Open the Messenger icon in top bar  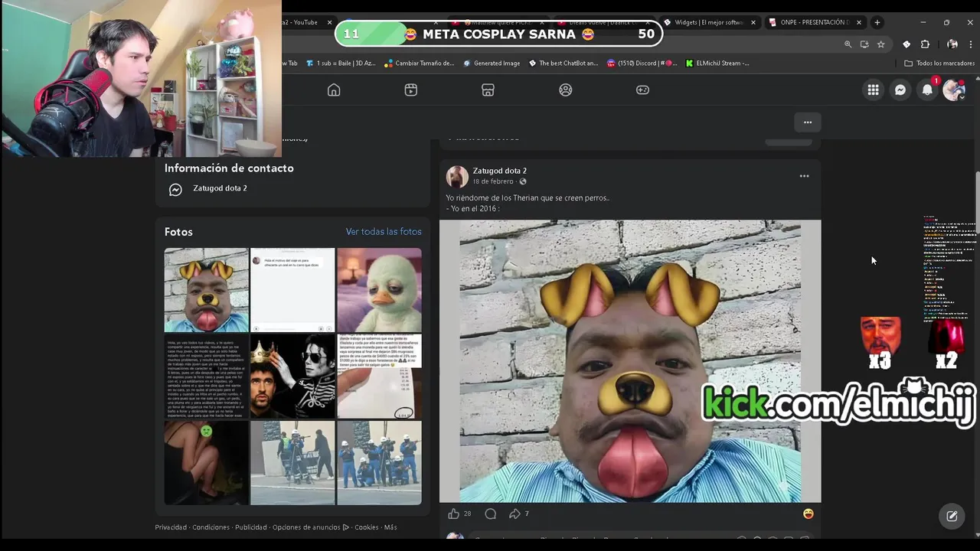point(900,90)
